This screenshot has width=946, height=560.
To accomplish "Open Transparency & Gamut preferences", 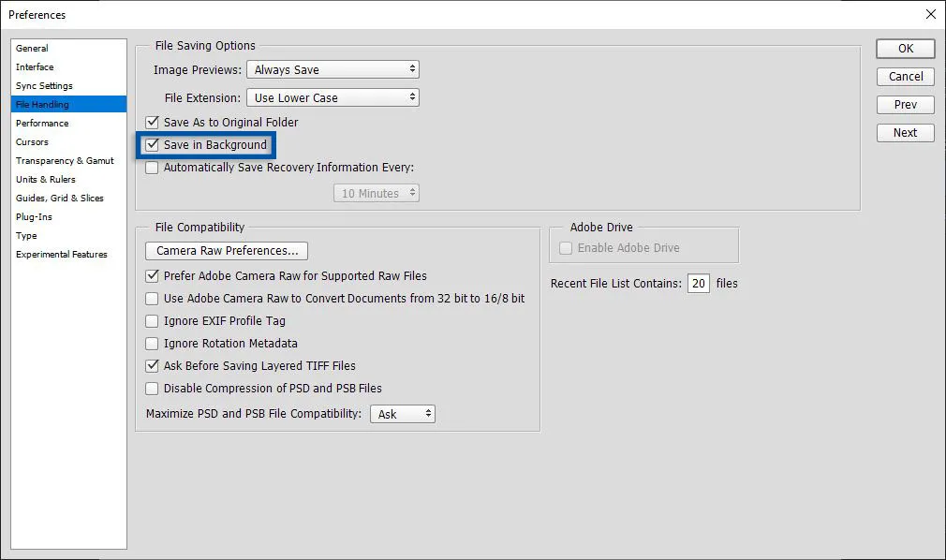I will coord(65,161).
